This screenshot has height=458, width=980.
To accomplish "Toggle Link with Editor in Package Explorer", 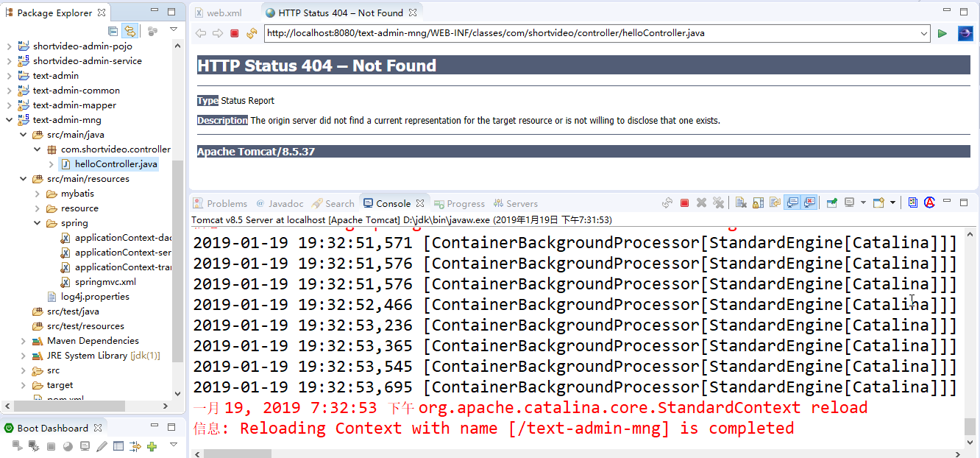I will pyautogui.click(x=130, y=31).
